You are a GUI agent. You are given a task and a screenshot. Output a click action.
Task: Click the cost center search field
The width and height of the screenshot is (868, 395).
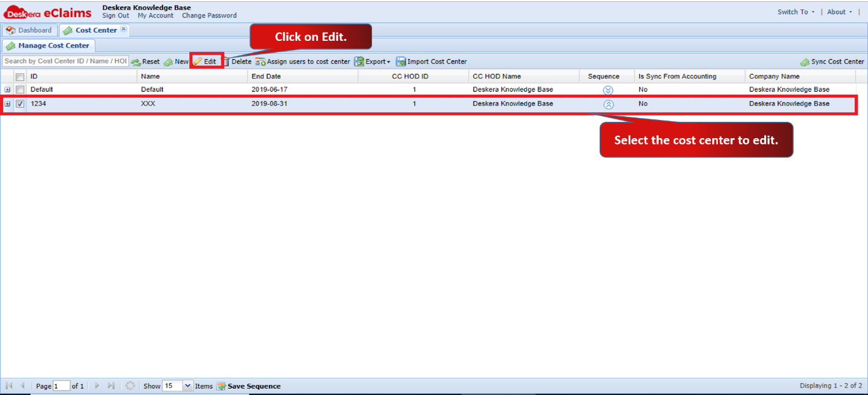[65, 62]
